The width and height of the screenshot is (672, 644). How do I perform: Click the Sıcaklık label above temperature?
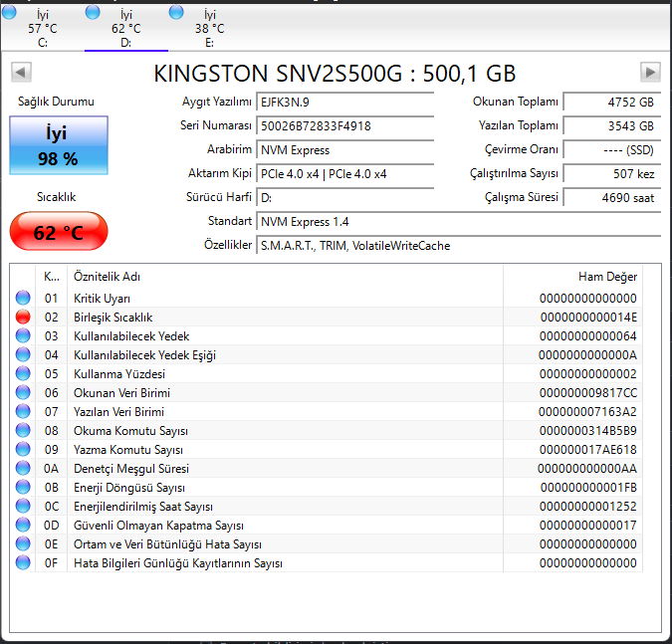tap(56, 197)
